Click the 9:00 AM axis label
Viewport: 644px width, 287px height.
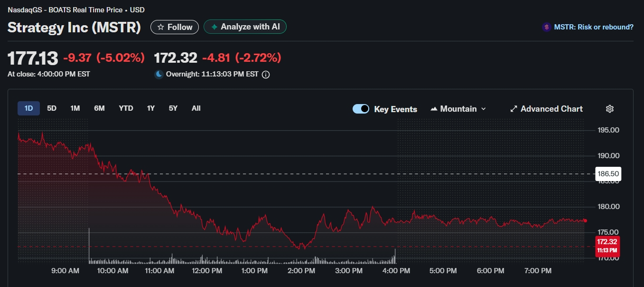point(65,271)
